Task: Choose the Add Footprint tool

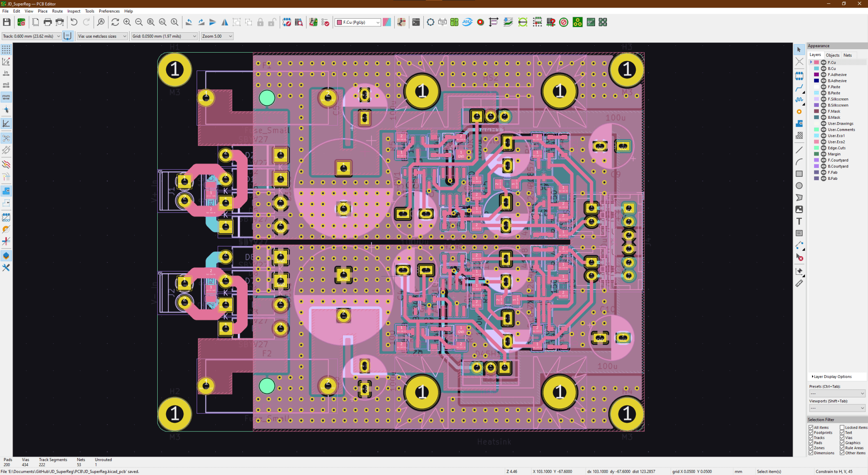Action: (799, 76)
